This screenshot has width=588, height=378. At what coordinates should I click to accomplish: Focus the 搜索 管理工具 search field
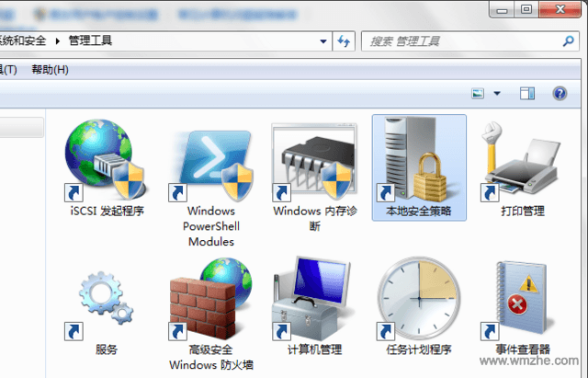[x=470, y=40]
